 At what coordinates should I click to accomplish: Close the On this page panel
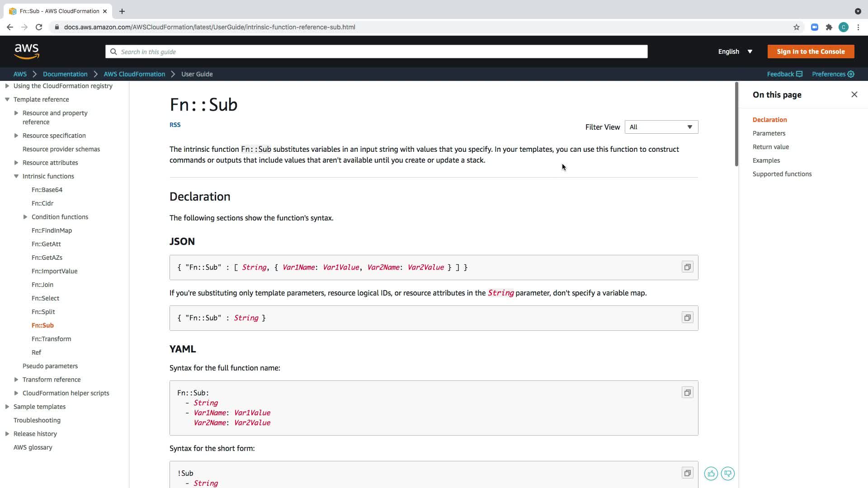(x=854, y=94)
